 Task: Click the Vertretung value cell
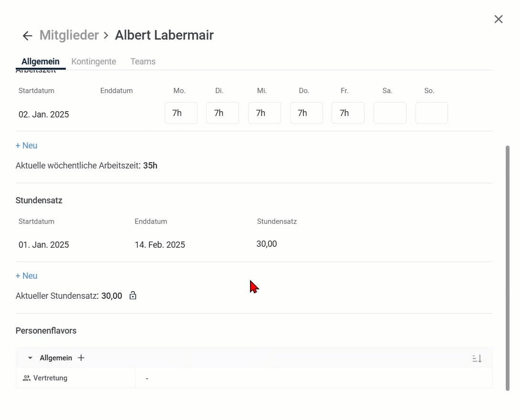coord(313,378)
